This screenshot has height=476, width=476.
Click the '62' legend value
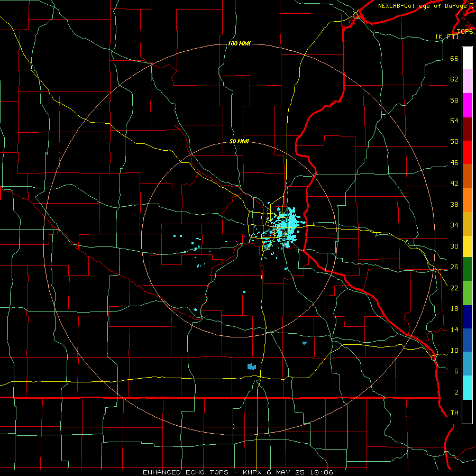[x=454, y=79]
